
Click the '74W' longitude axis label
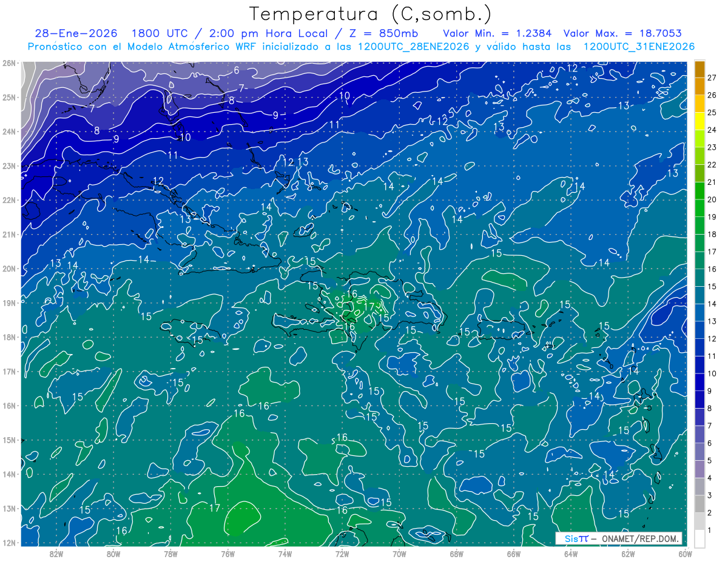tap(285, 553)
